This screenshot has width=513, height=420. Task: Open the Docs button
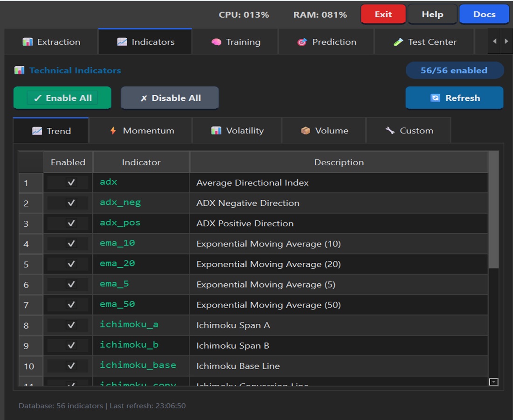click(484, 14)
